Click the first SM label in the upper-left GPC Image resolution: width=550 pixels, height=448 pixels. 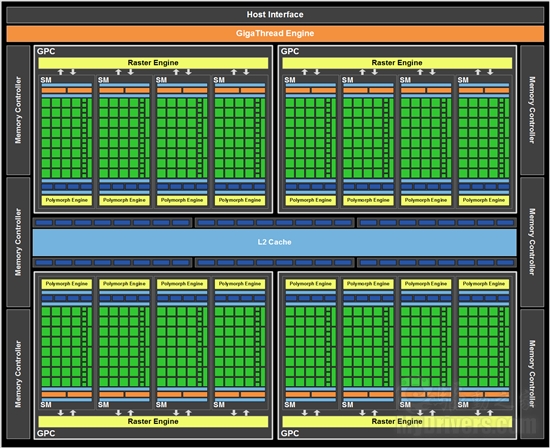click(x=46, y=80)
